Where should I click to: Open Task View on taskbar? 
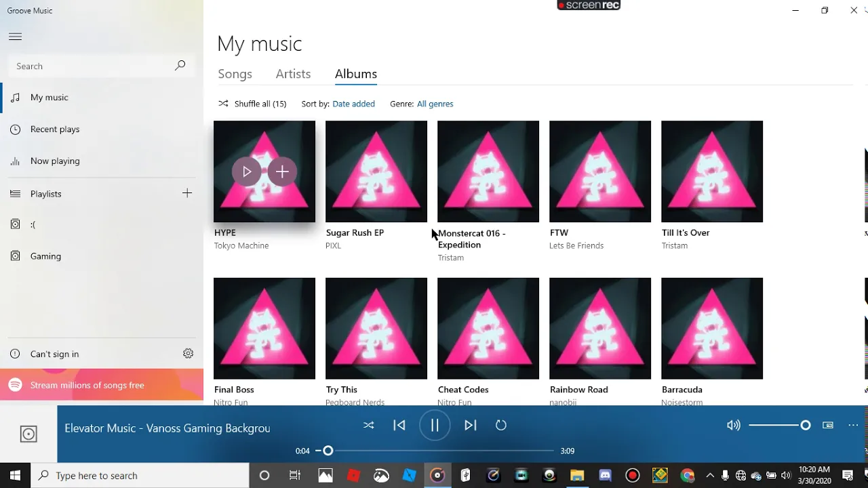pyautogui.click(x=295, y=475)
